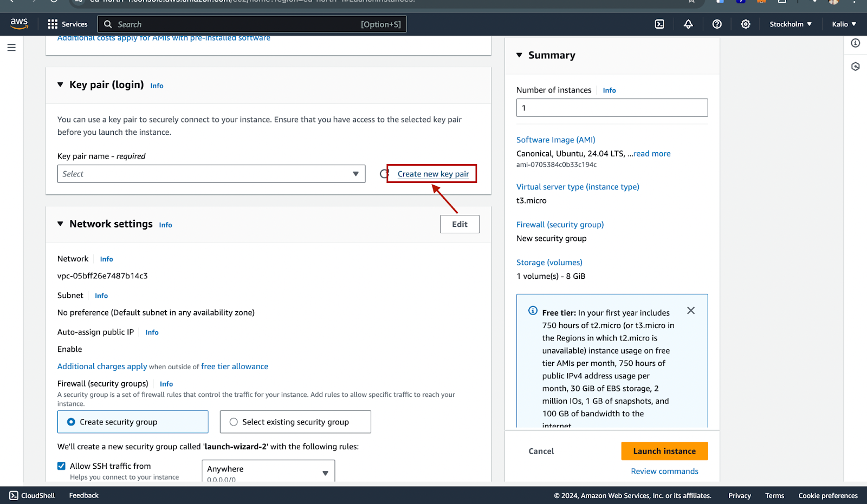The image size is (867, 504).
Task: Open the Kalio account menu
Action: tap(844, 24)
